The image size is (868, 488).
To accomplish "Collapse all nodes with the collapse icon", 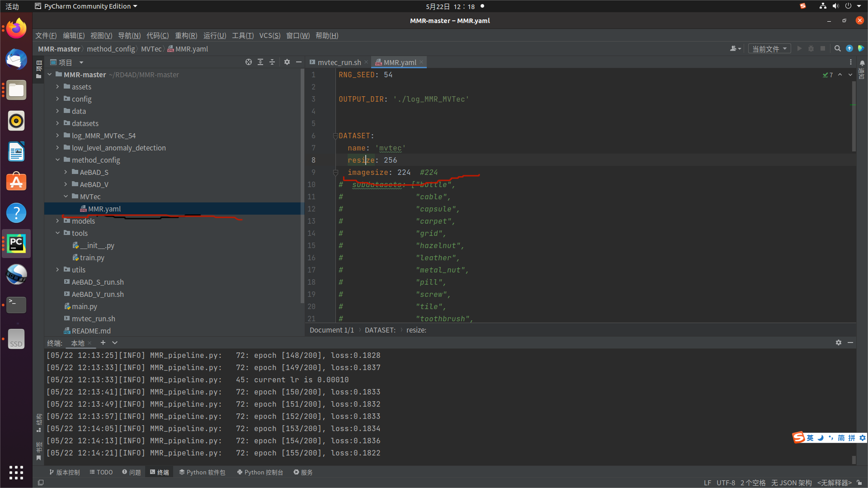I will tap(272, 62).
